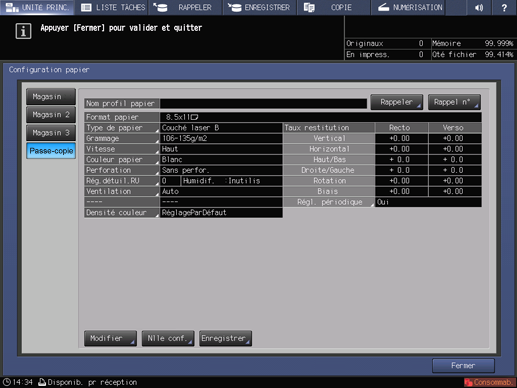This screenshot has width=517, height=388.
Task: Open the ENREGISTRER tab
Action: click(260, 7)
